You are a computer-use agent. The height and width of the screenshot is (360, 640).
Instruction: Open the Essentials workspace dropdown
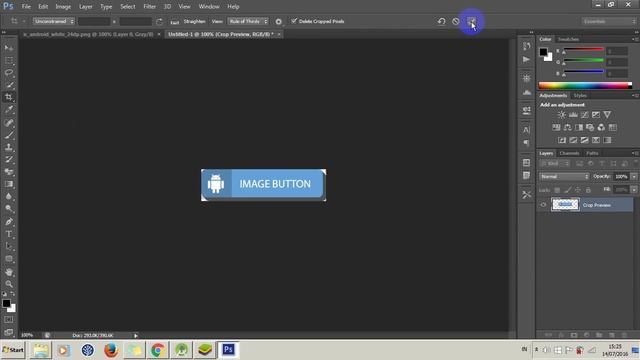[609, 21]
